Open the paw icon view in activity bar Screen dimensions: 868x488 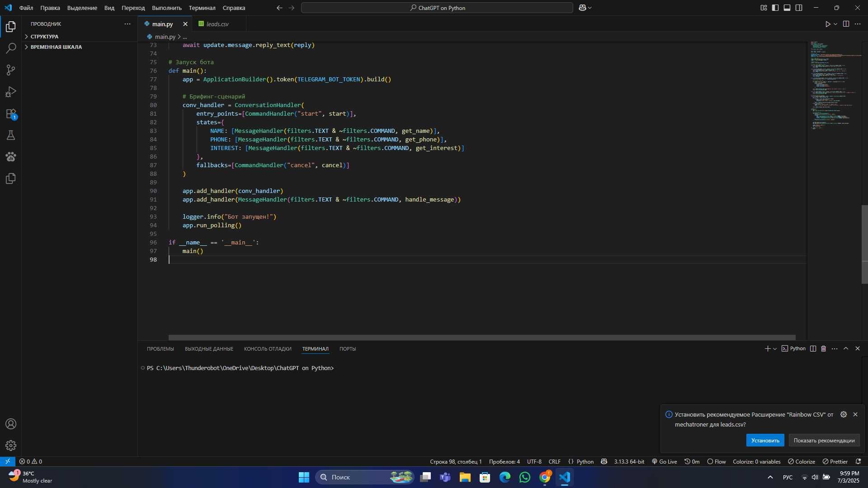[11, 157]
